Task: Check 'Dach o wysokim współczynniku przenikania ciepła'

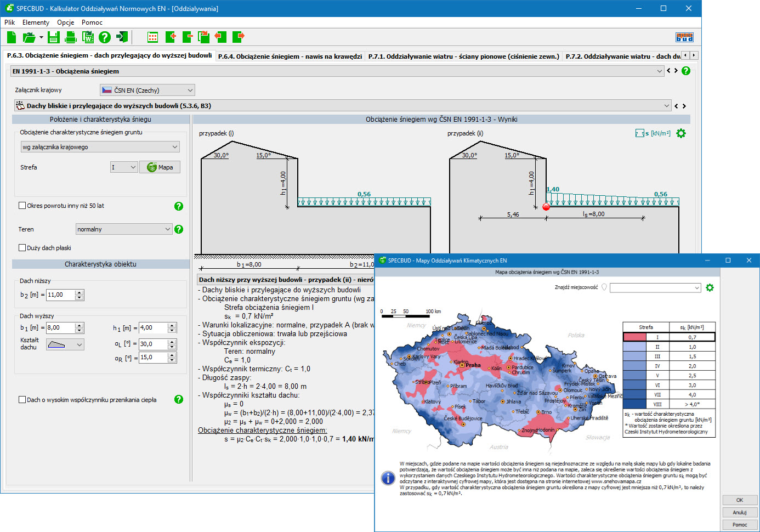Action: (22, 400)
